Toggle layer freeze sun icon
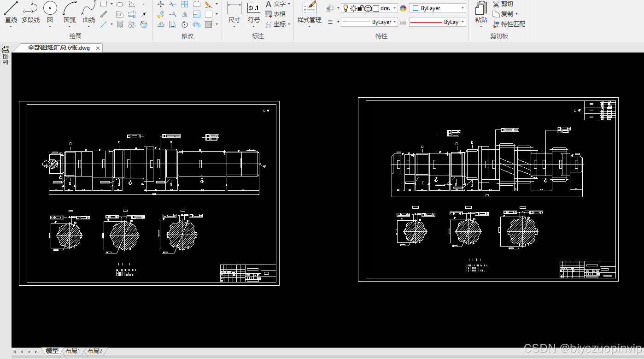Image resolution: width=644 pixels, height=359 pixels. [353, 8]
